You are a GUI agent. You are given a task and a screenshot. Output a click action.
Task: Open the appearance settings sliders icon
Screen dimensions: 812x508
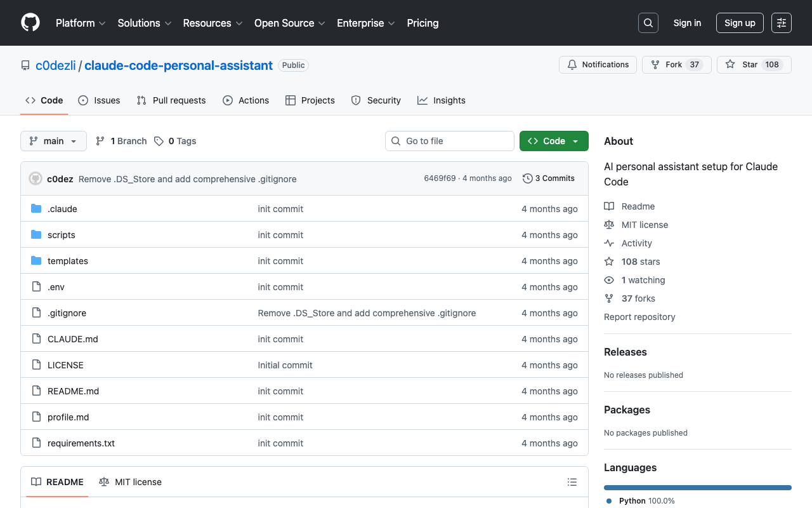[x=782, y=23]
